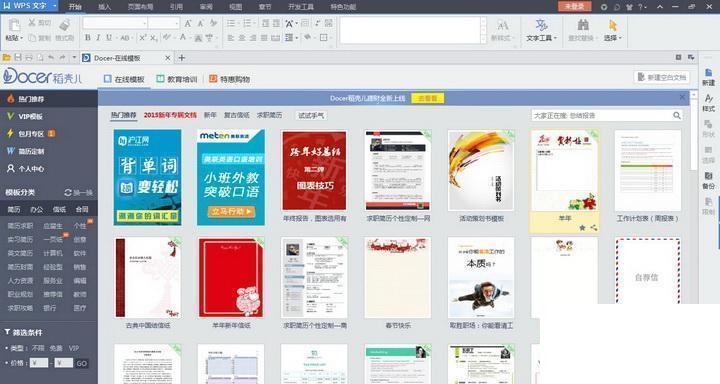
Task: Select 热门推荐 with flame icon in sidebar
Action: coord(49,99)
